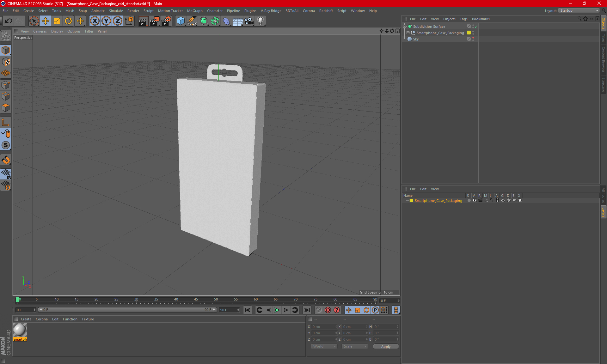Select the Sky object
This screenshot has width=607, height=364.
(416, 39)
